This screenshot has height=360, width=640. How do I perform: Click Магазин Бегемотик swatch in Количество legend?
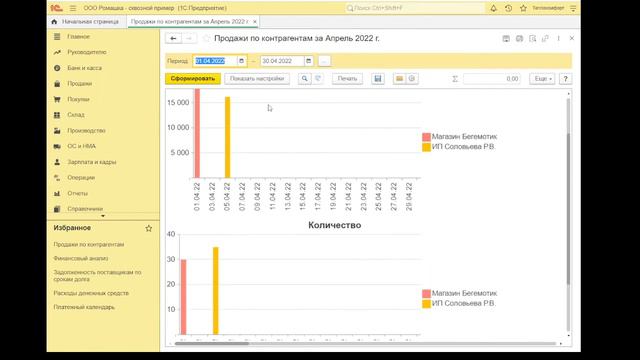pyautogui.click(x=426, y=294)
